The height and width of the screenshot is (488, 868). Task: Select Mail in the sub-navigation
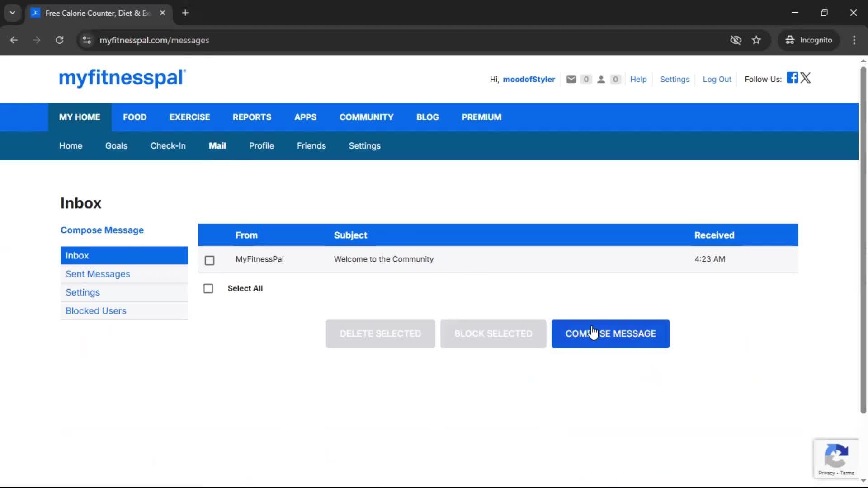217,146
